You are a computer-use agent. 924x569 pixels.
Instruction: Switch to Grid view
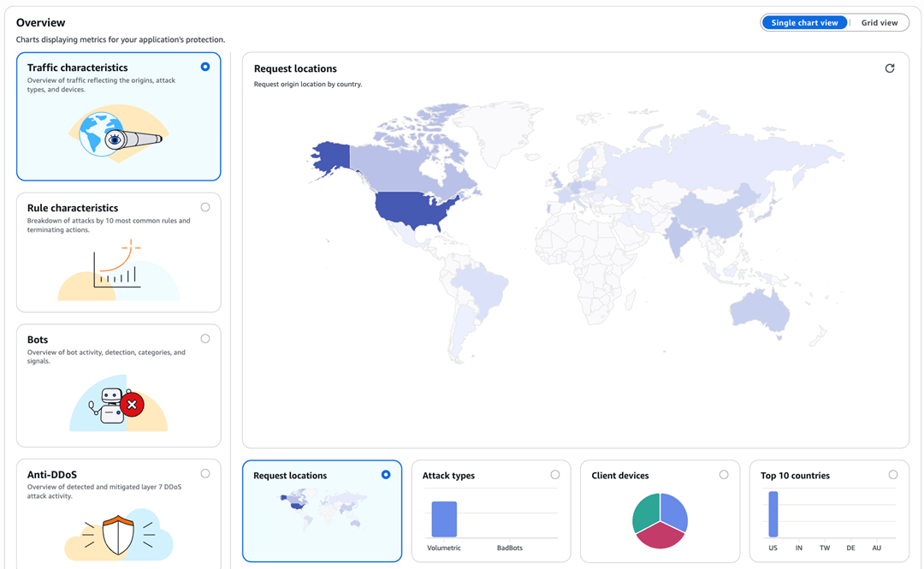879,22
